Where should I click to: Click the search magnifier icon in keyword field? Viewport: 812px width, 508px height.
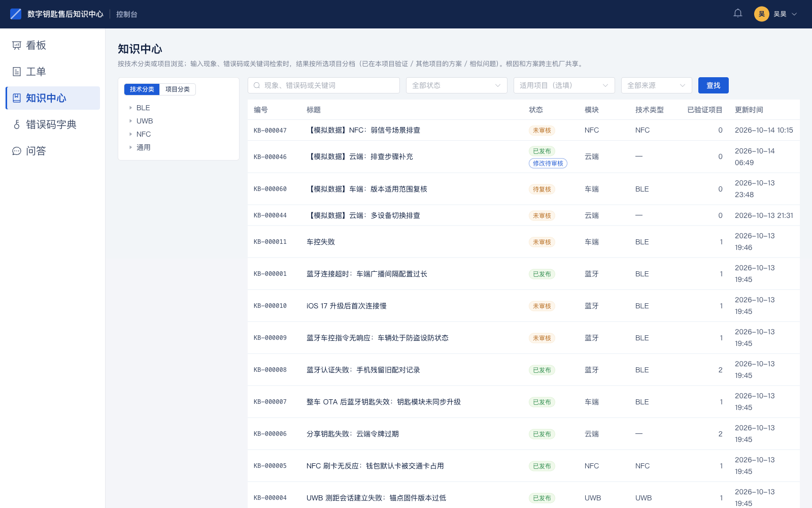pos(257,85)
